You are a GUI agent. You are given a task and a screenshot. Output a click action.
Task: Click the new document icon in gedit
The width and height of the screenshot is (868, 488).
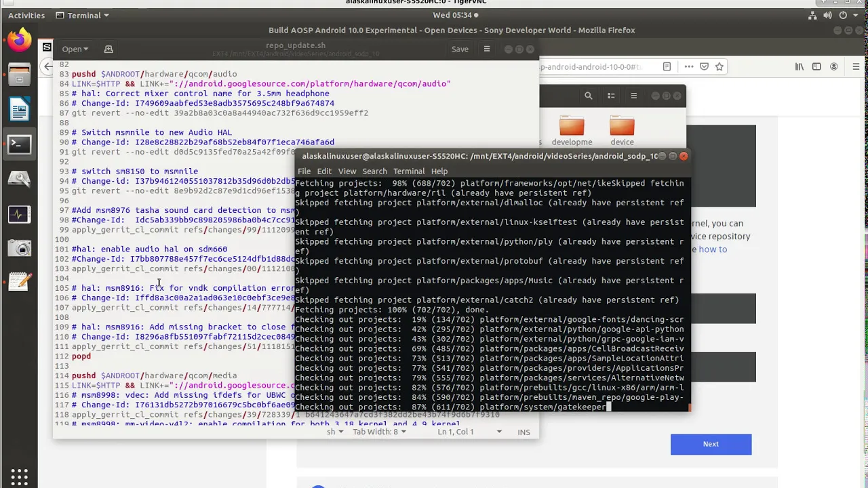pos(108,49)
